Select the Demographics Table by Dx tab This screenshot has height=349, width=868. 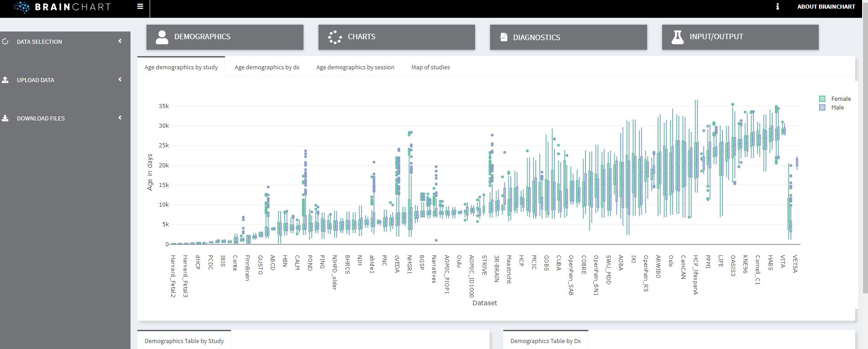click(x=545, y=341)
